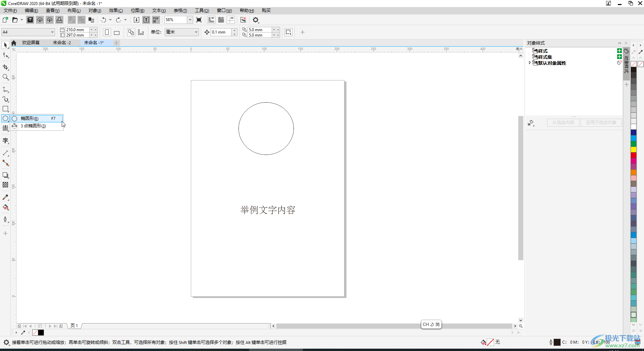Click the Export icon
644x351 pixels.
click(146, 20)
